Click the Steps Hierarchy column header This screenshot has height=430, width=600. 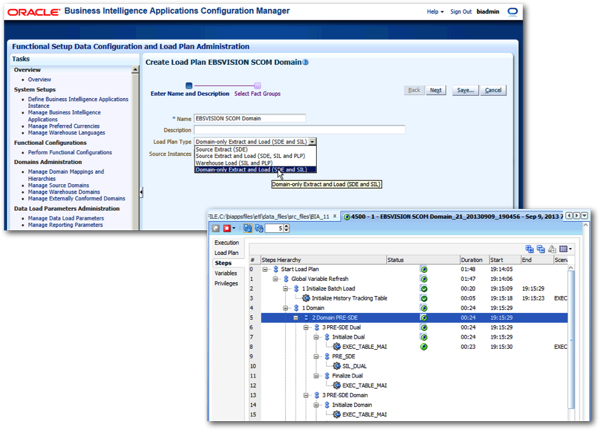pos(323,260)
